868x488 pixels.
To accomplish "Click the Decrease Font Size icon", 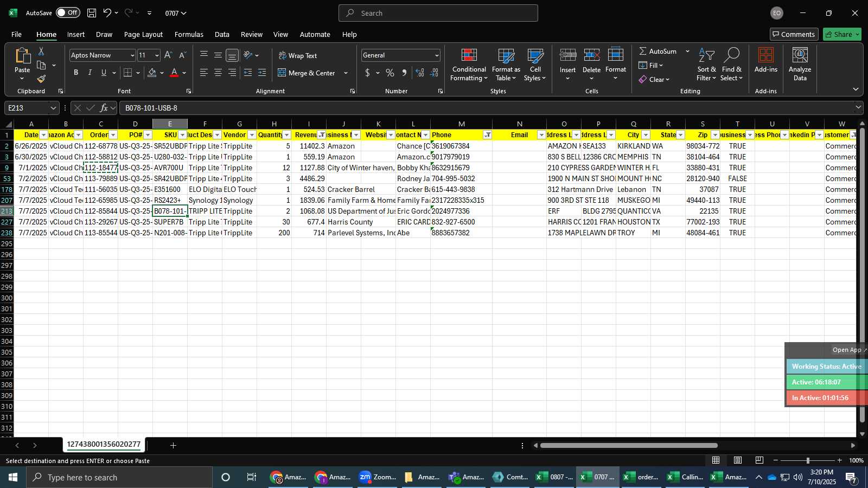I will [x=182, y=55].
